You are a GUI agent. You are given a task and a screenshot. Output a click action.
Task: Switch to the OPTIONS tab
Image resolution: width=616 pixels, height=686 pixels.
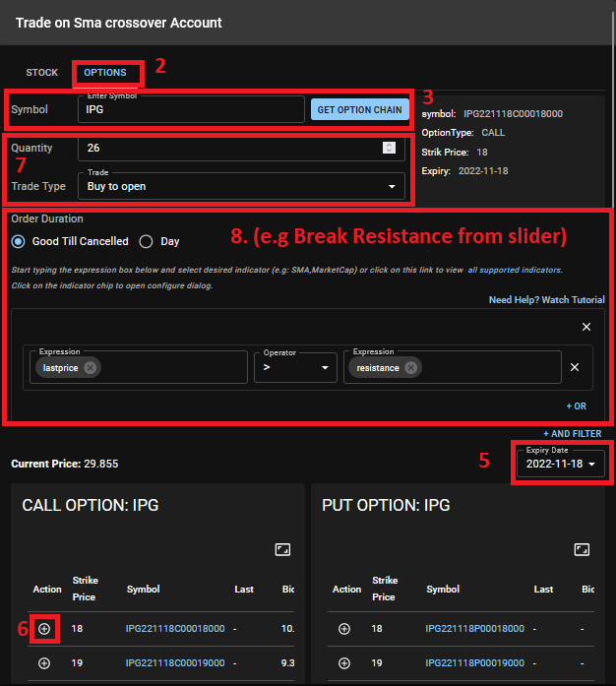(x=105, y=73)
